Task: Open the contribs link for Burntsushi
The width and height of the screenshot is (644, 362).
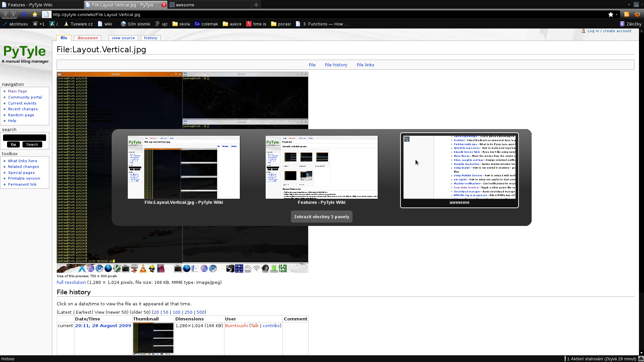Action: tap(271, 325)
